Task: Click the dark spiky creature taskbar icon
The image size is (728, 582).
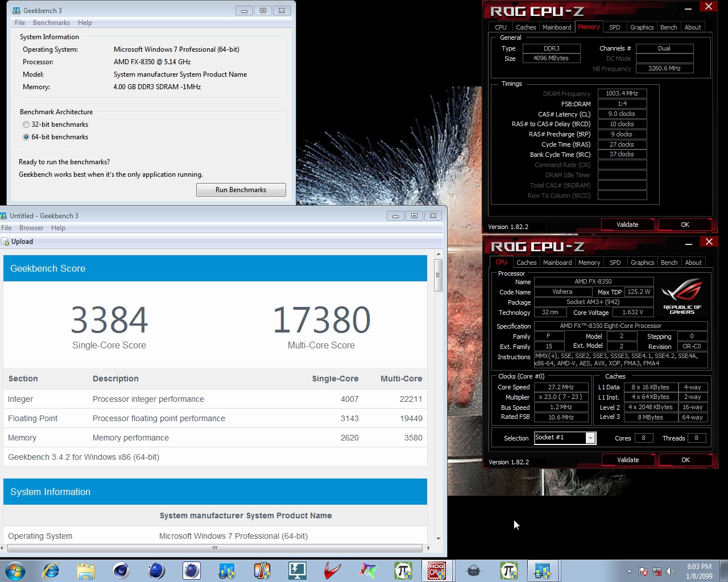Action: [x=473, y=570]
